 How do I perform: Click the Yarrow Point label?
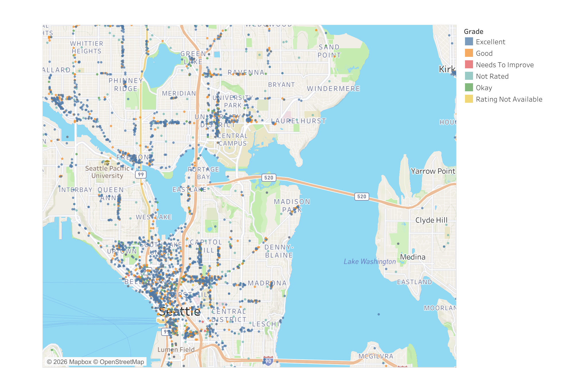coord(433,171)
